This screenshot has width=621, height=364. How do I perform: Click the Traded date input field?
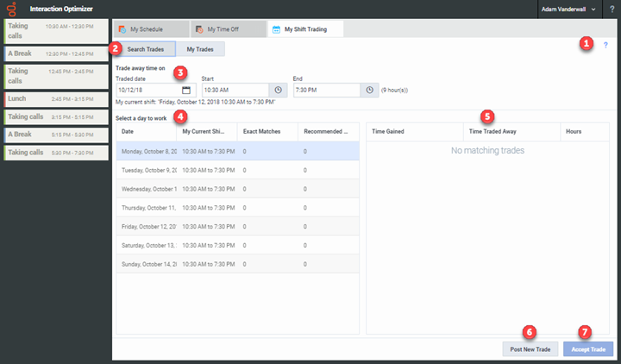148,90
